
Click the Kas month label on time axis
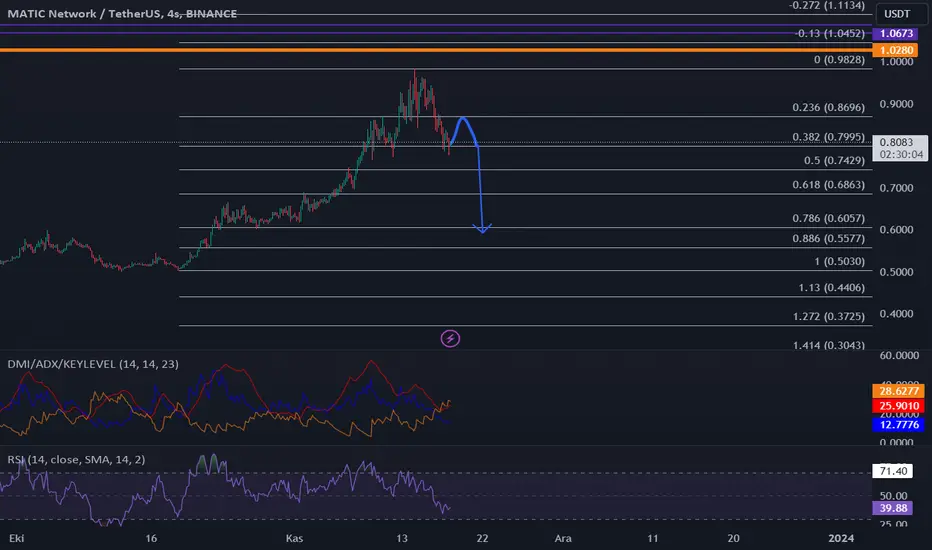[294, 538]
